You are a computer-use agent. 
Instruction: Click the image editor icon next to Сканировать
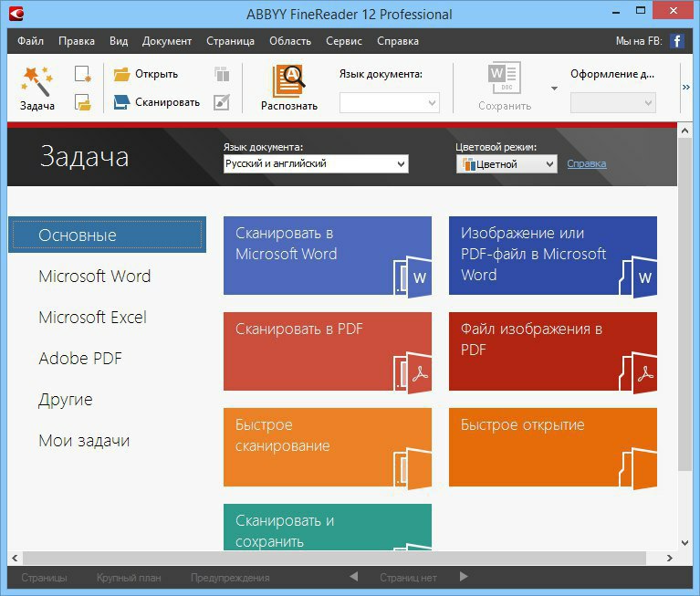222,102
